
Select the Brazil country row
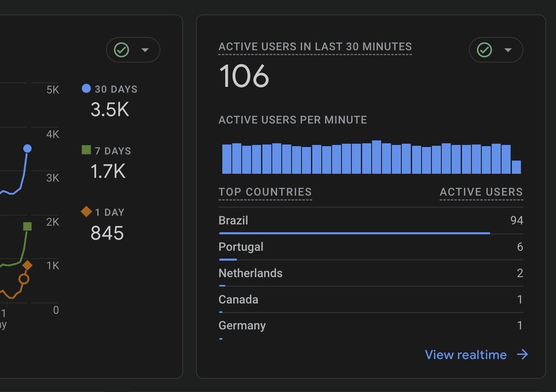(x=371, y=221)
